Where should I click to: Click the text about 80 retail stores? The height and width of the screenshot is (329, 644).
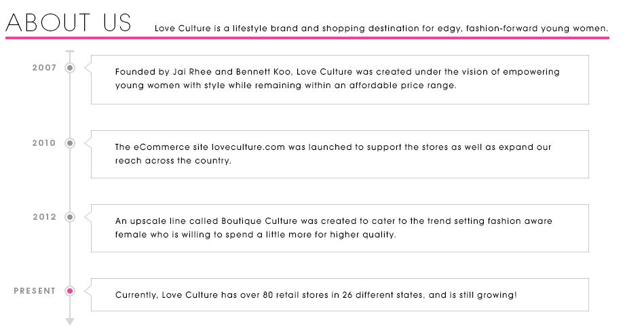(315, 295)
